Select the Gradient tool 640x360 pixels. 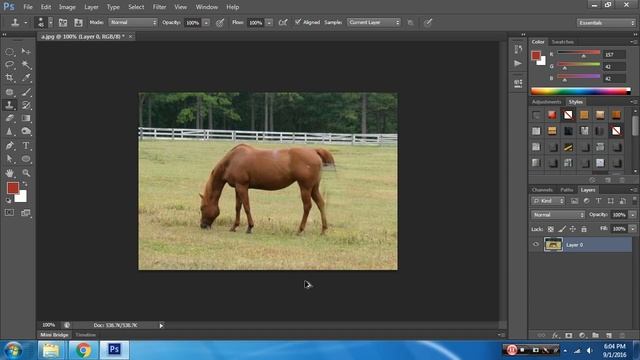[x=26, y=118]
